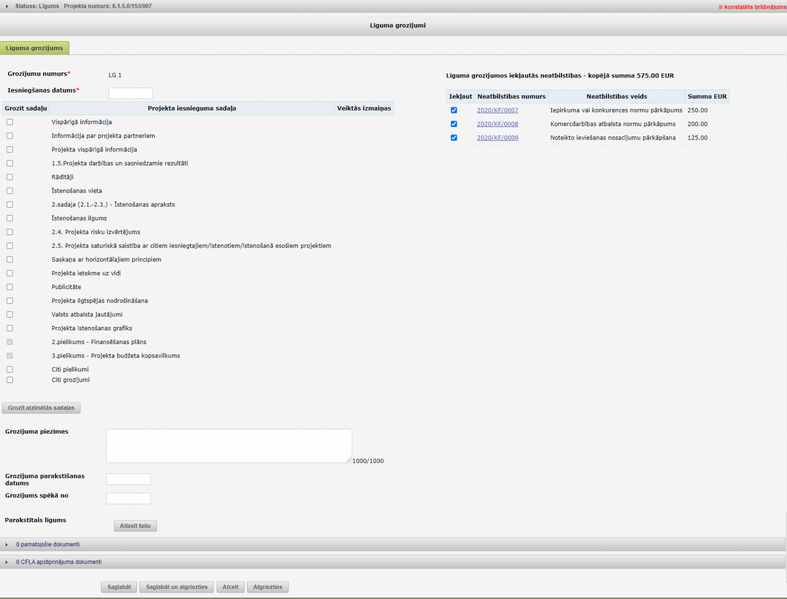Click the Iesniegšanas datums input field
This screenshot has height=599, width=787.
(130, 93)
